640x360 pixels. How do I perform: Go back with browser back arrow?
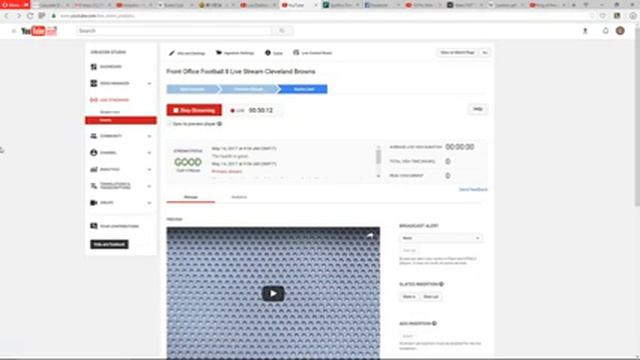[7, 16]
